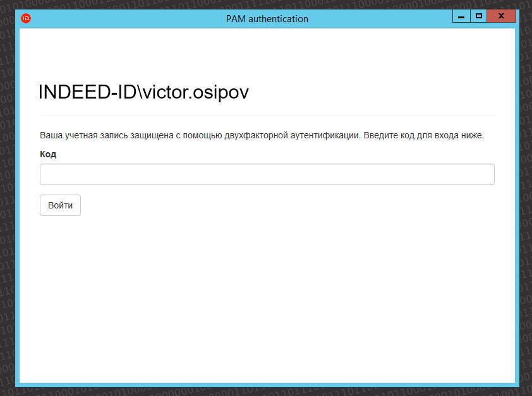
Task: Click the 'PAM authentication' window title text
Action: point(267,19)
